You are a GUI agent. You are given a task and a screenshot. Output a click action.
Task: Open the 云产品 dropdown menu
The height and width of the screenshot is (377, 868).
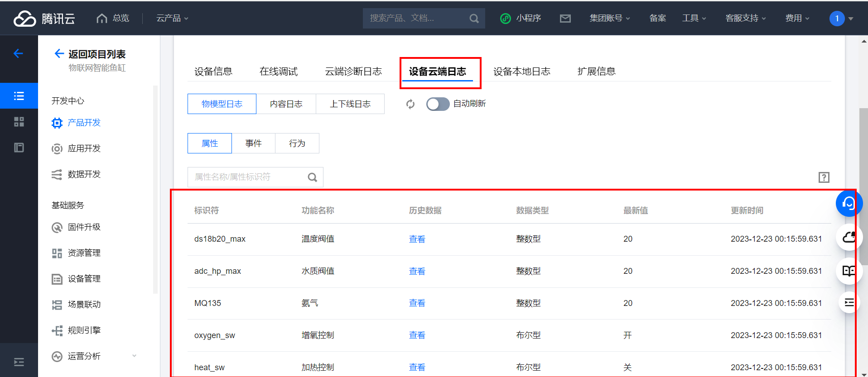pos(172,18)
